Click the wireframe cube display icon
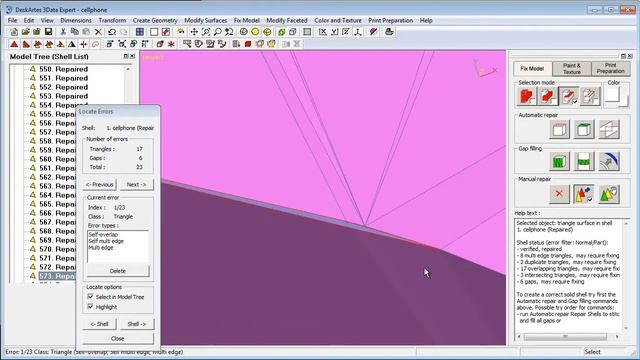Screen dimensions: 640x360 pos(293,32)
